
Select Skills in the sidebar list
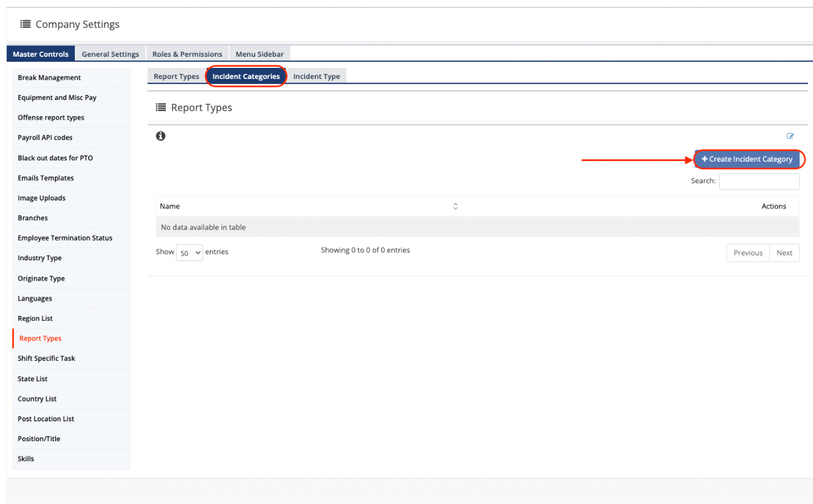click(26, 459)
